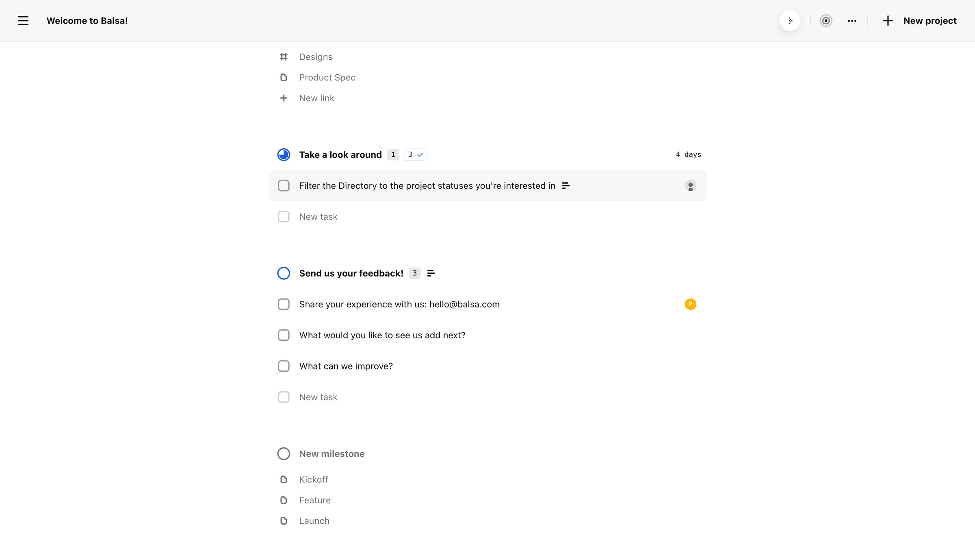The height and width of the screenshot is (560, 975).
Task: Click the task count badge 3
Action: click(x=414, y=273)
